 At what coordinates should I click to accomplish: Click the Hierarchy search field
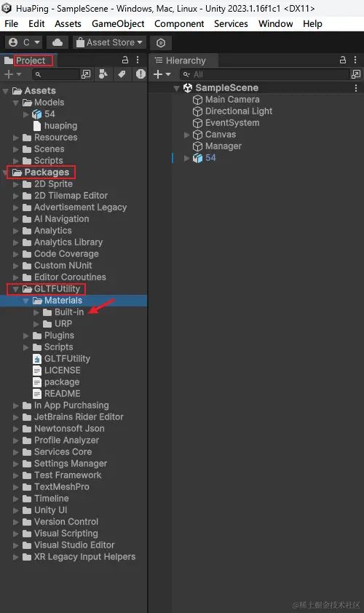(x=266, y=74)
